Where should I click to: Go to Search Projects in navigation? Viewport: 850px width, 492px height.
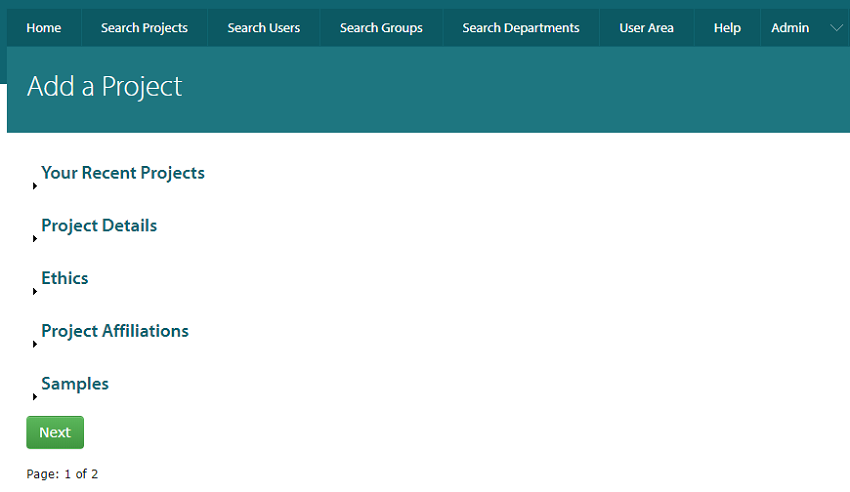coord(144,28)
